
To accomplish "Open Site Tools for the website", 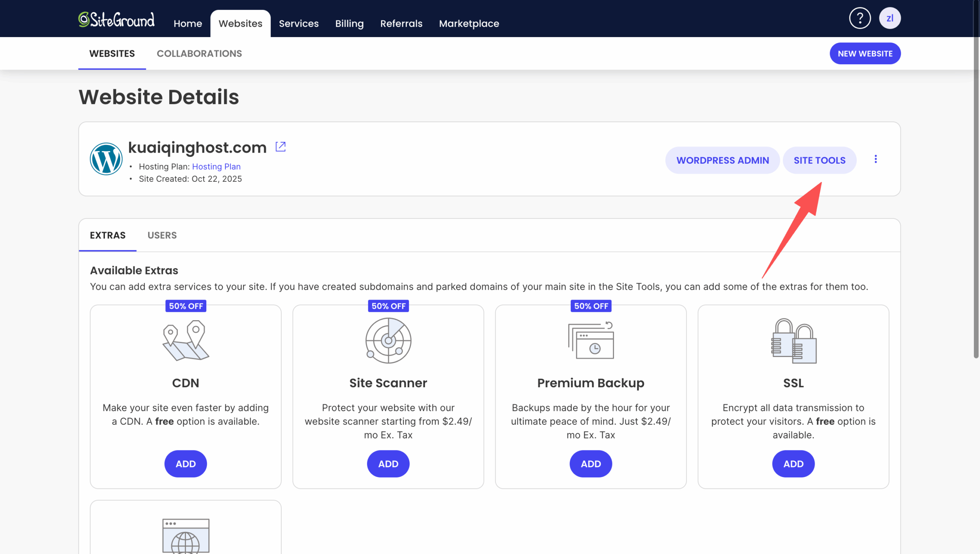I will [x=819, y=160].
